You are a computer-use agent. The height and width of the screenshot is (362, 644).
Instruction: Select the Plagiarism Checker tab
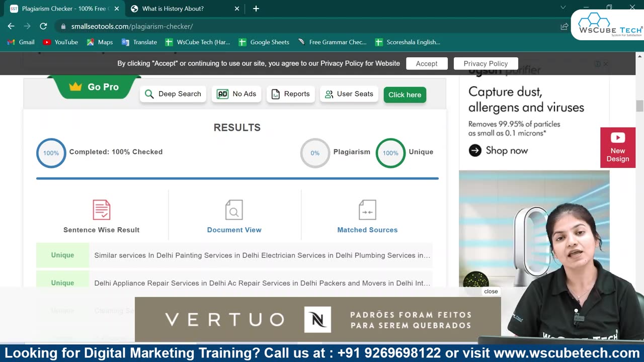click(x=64, y=9)
